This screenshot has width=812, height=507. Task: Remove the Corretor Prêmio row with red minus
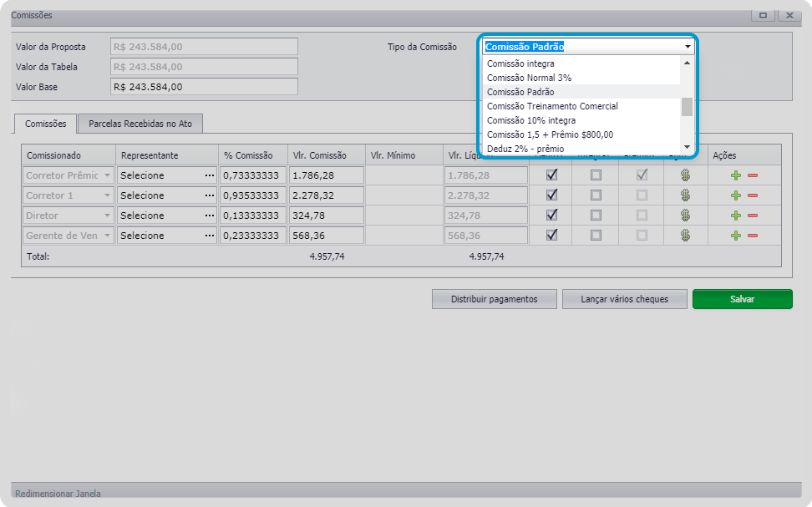point(753,175)
